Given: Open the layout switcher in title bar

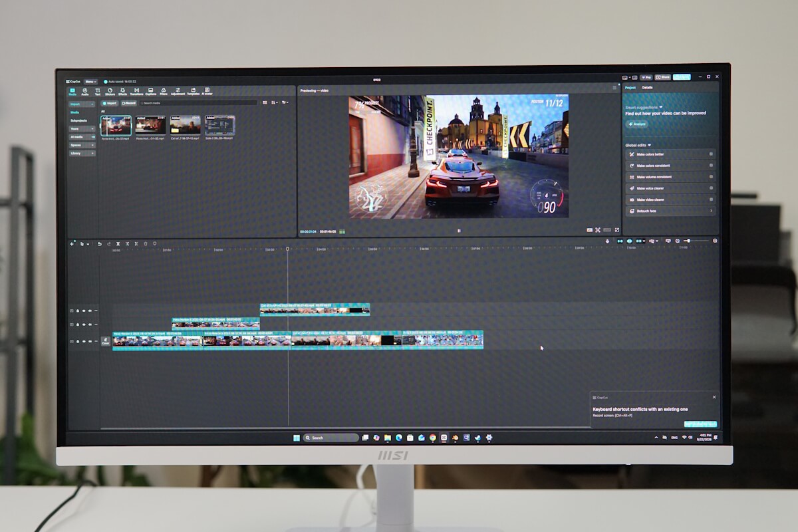Looking at the screenshot, I should pos(626,78).
